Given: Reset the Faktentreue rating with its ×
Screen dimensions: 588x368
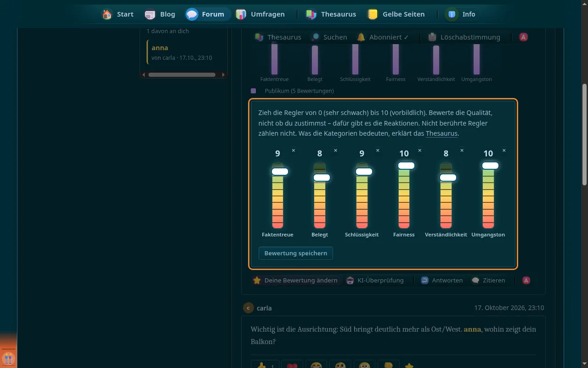Looking at the screenshot, I should [x=294, y=150].
